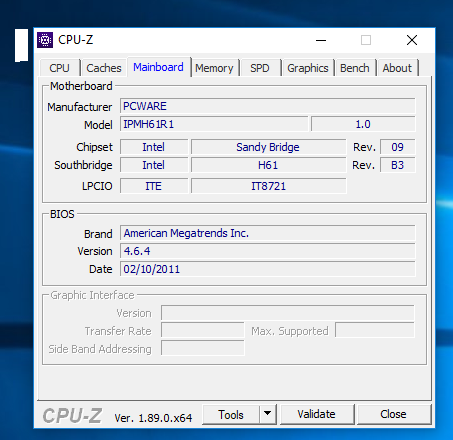This screenshot has width=453, height=440.
Task: Click the Max. Supported field
Action: pyautogui.click(x=375, y=331)
